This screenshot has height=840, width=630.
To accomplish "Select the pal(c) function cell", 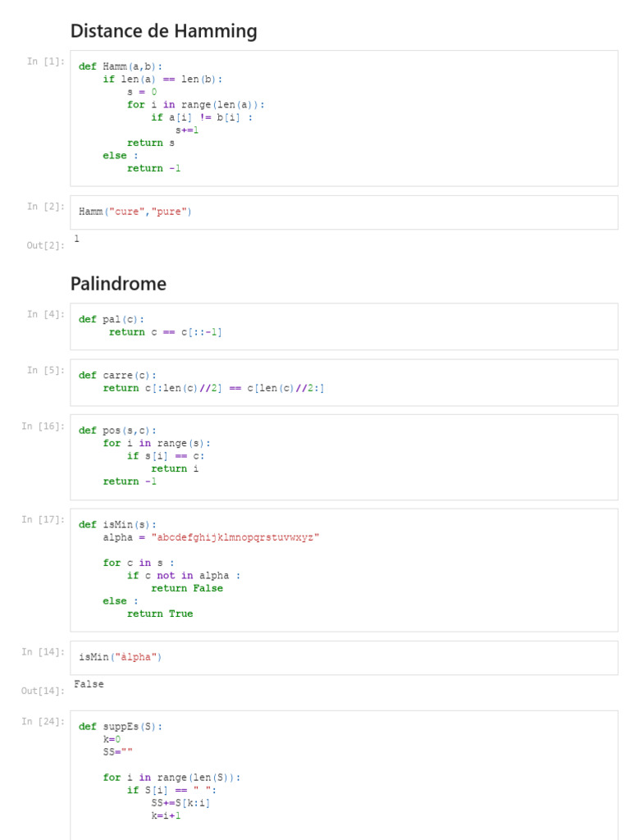I will 344,326.
